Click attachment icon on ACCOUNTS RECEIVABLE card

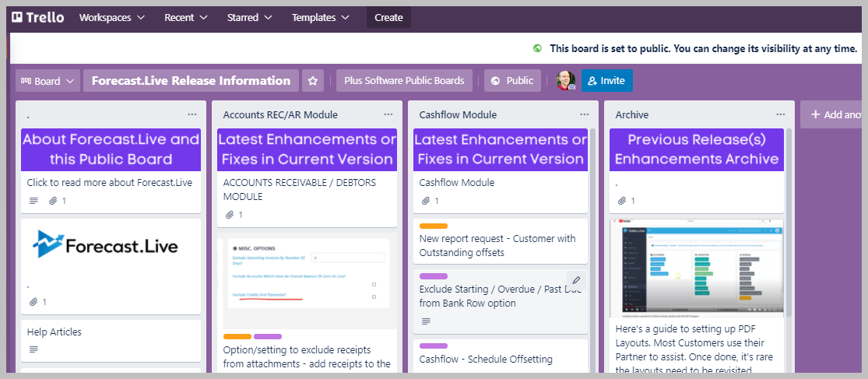click(x=229, y=215)
